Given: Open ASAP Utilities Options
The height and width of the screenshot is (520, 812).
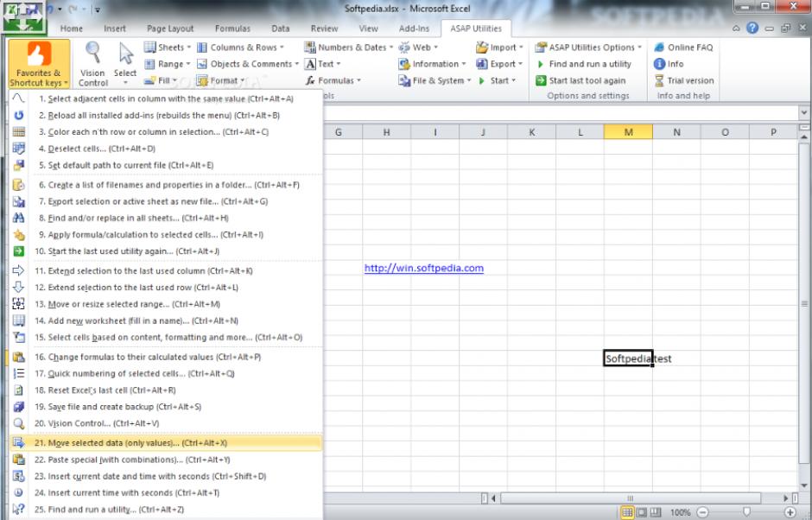Looking at the screenshot, I should point(588,48).
